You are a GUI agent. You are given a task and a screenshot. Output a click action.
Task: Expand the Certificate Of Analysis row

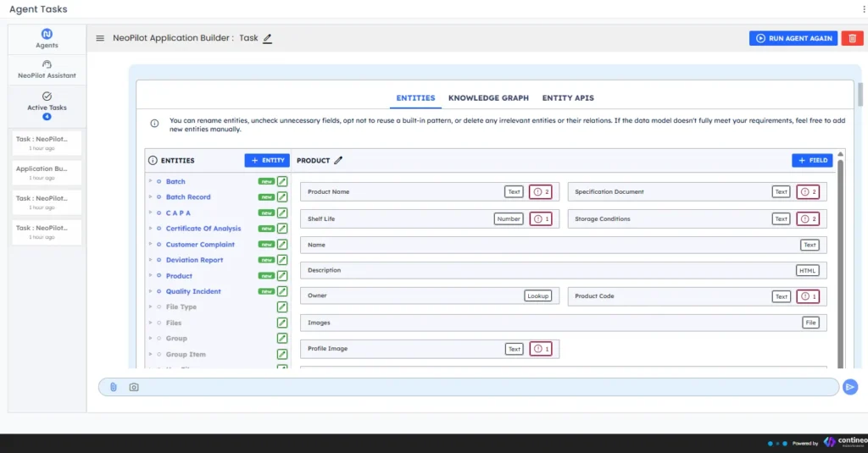[150, 228]
